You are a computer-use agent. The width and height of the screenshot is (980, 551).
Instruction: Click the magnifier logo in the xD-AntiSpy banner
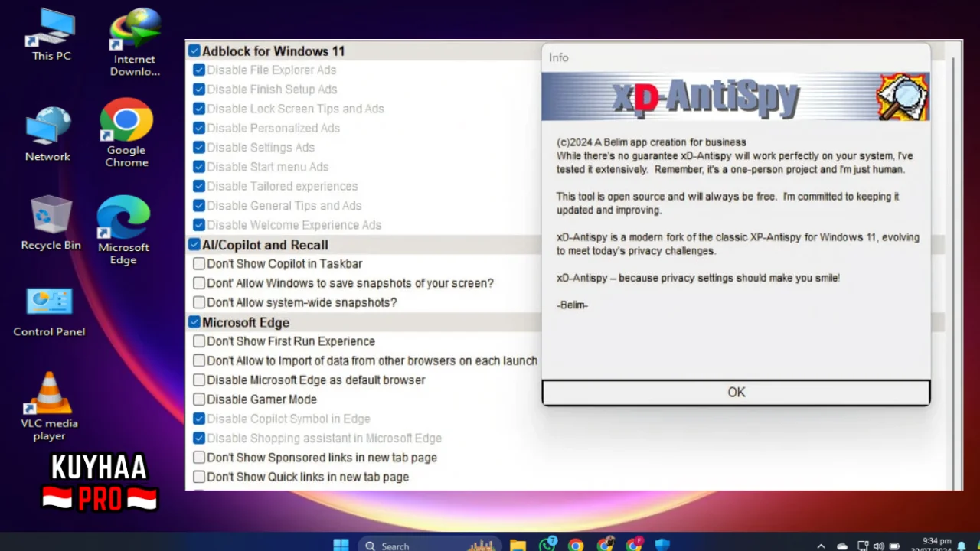[903, 96]
